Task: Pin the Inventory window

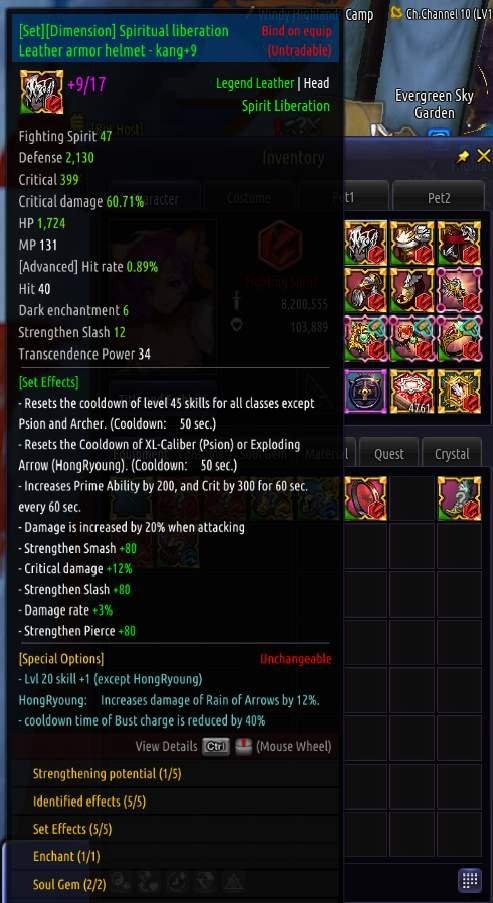Action: (x=462, y=157)
